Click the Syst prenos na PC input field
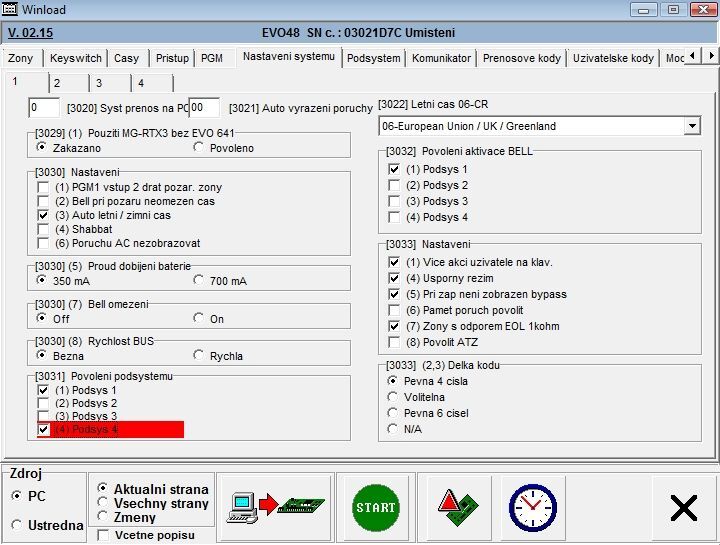This screenshot has width=720, height=545. click(x=45, y=107)
